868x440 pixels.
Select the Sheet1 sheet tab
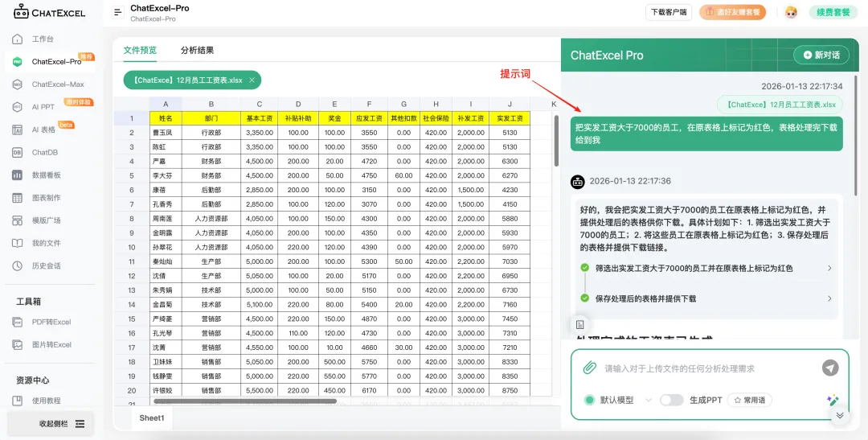pos(152,417)
